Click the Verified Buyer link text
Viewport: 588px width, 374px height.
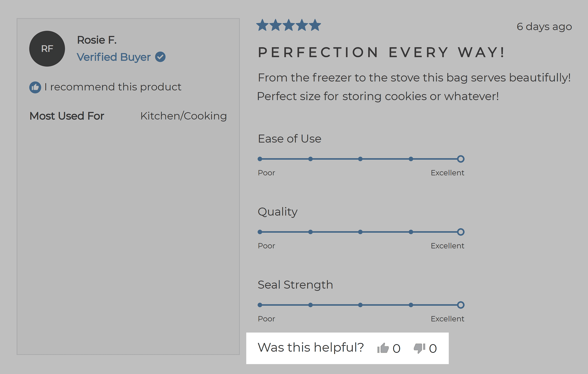114,57
